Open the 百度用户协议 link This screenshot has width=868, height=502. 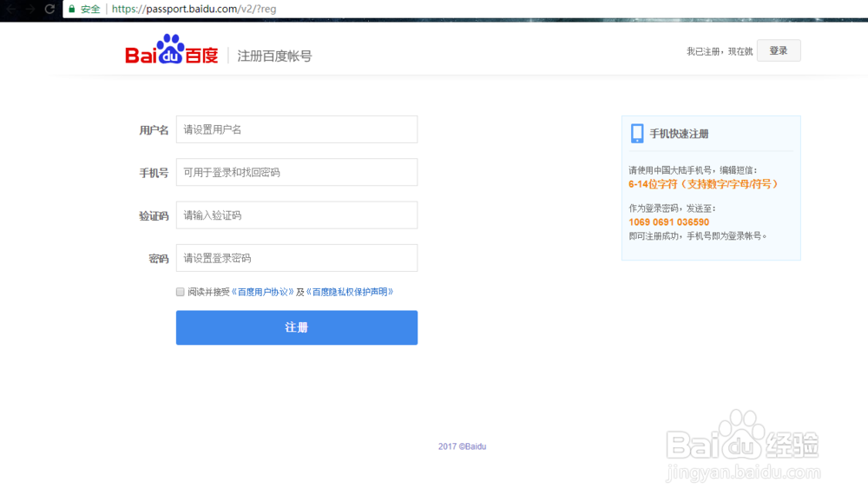tap(262, 292)
